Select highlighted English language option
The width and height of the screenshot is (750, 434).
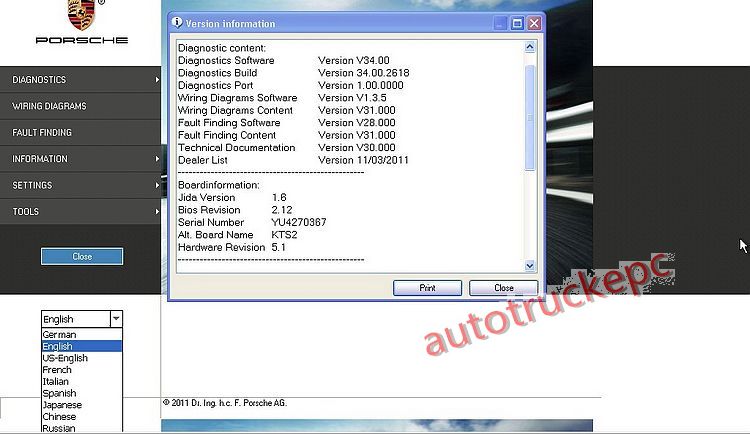(x=82, y=346)
